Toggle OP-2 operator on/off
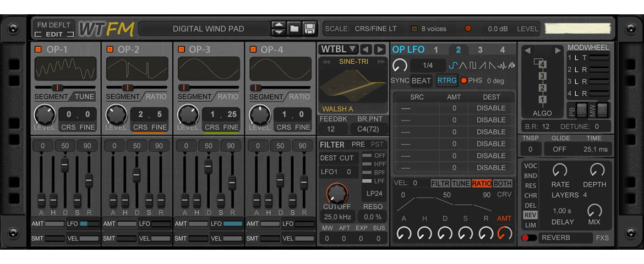 [x=110, y=50]
